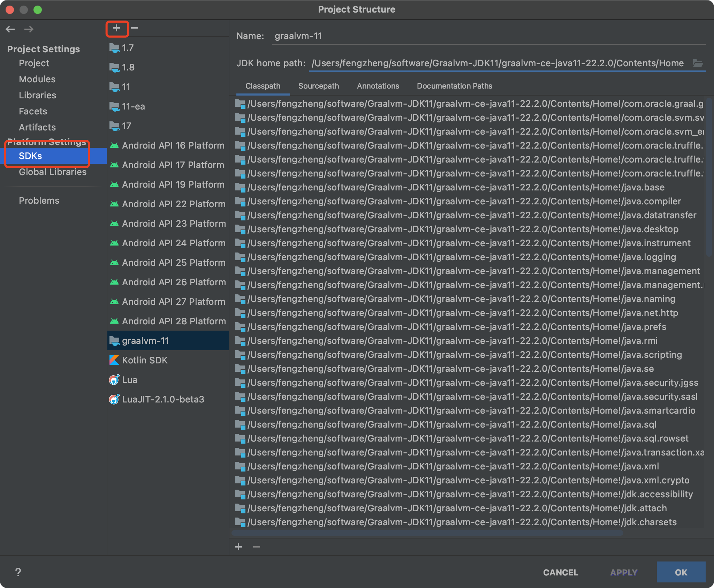Remove classpath entry with bottom minus icon

point(257,547)
